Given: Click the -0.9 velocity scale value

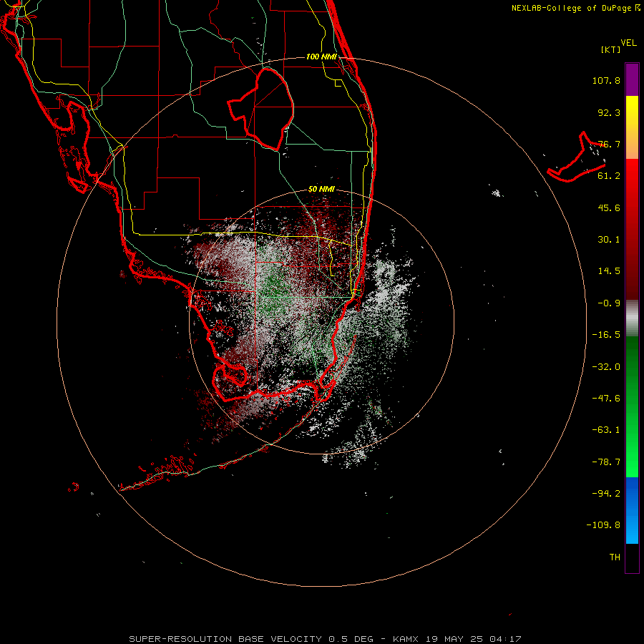Looking at the screenshot, I should [x=609, y=303].
